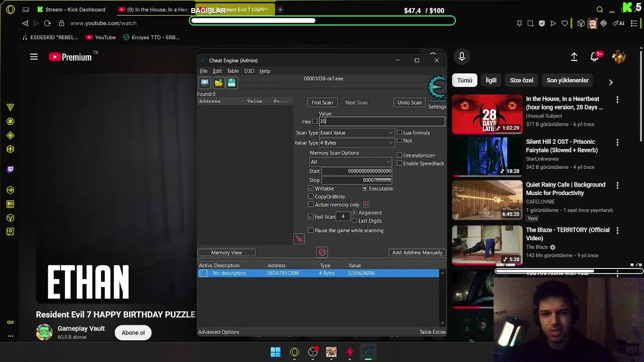Open the Value Type dropdown

[x=356, y=143]
